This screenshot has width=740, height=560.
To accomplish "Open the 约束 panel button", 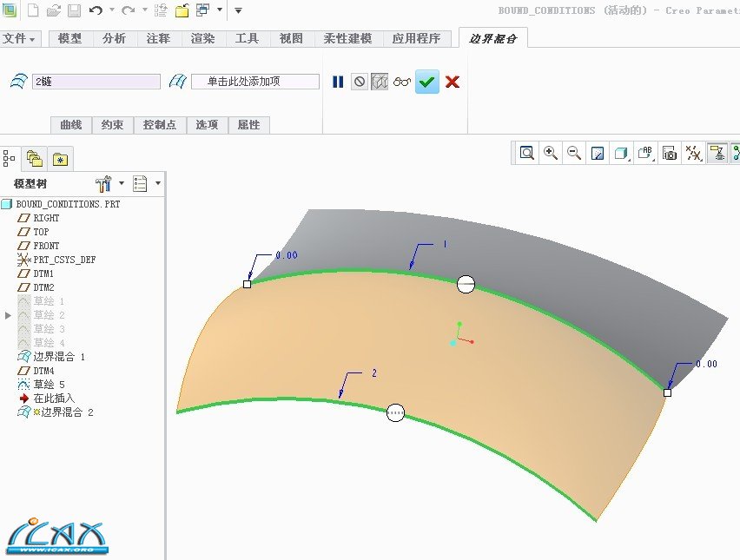I will point(112,125).
